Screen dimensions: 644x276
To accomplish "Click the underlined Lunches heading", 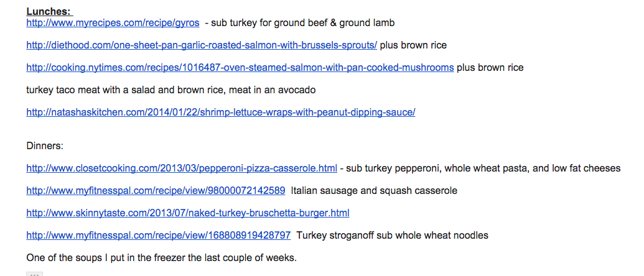I will click(x=49, y=12).
